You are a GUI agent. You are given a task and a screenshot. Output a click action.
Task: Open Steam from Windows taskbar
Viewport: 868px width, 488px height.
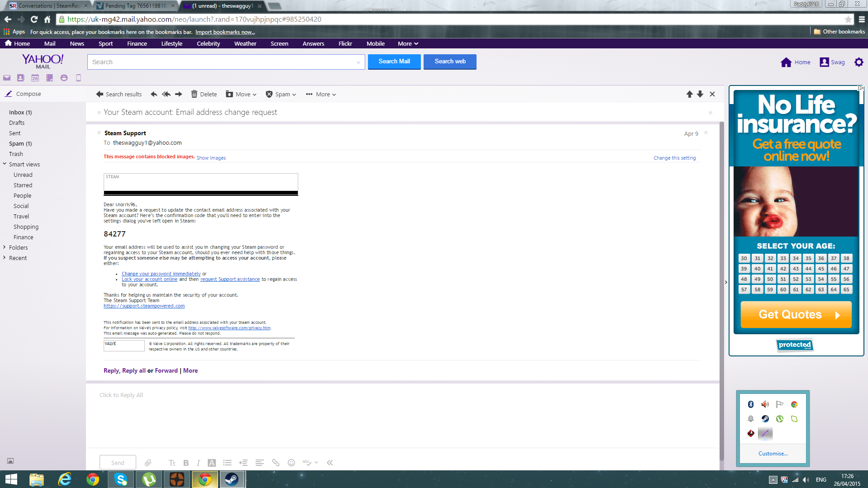click(x=232, y=479)
